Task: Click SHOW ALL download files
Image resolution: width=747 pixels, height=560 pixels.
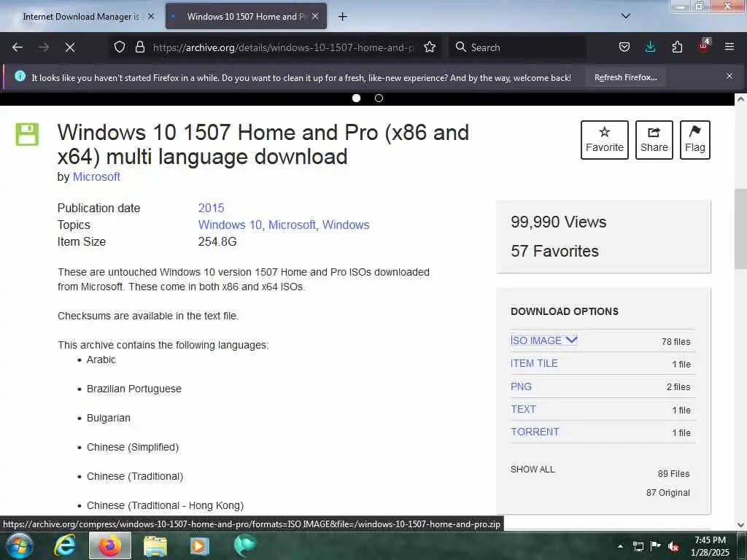Action: (x=533, y=470)
